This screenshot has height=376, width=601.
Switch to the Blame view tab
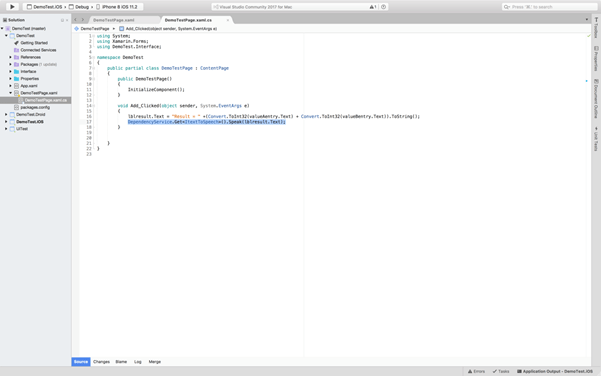121,362
